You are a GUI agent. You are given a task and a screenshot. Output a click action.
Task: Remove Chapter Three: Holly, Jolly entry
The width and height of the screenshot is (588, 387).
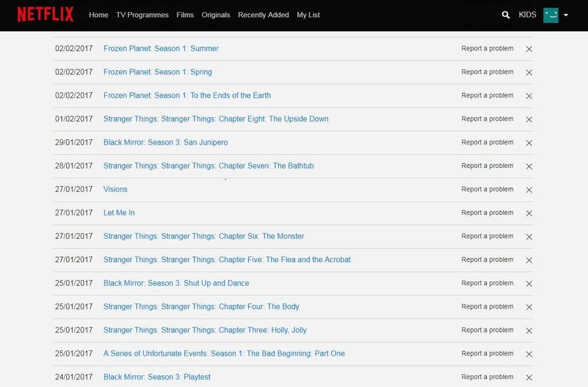tap(529, 331)
